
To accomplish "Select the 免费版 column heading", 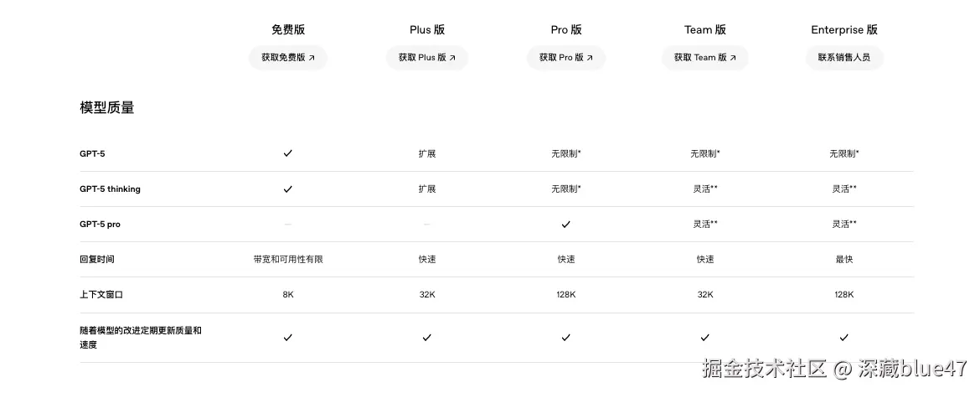I will (287, 29).
